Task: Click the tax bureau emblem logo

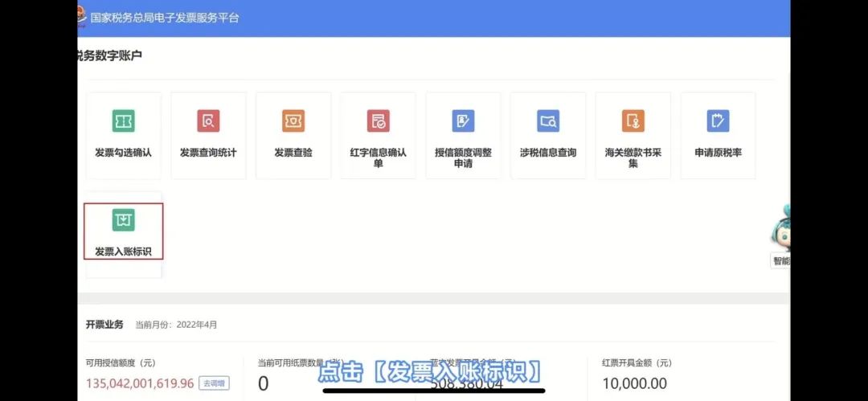Action: point(81,17)
